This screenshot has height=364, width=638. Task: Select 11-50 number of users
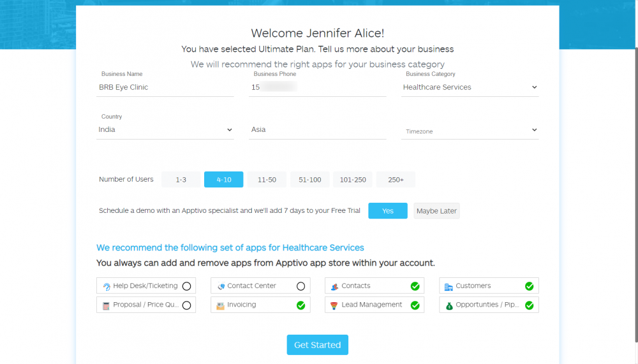(x=267, y=180)
